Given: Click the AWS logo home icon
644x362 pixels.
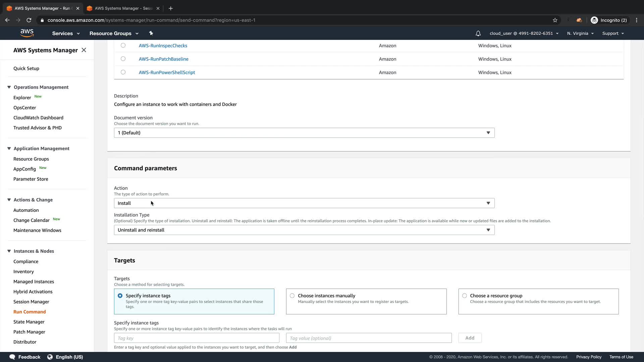Looking at the screenshot, I should 27,33.
